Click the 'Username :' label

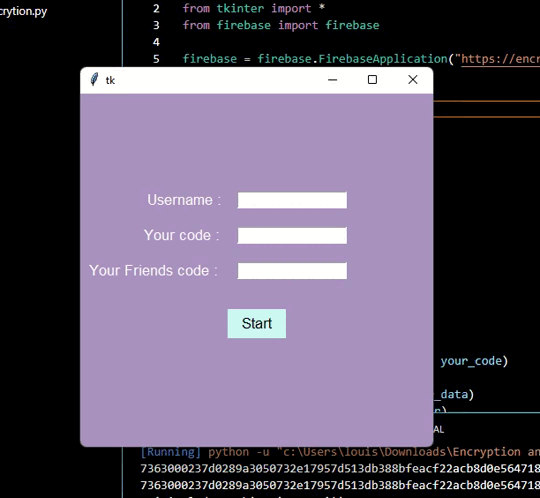coord(184,200)
